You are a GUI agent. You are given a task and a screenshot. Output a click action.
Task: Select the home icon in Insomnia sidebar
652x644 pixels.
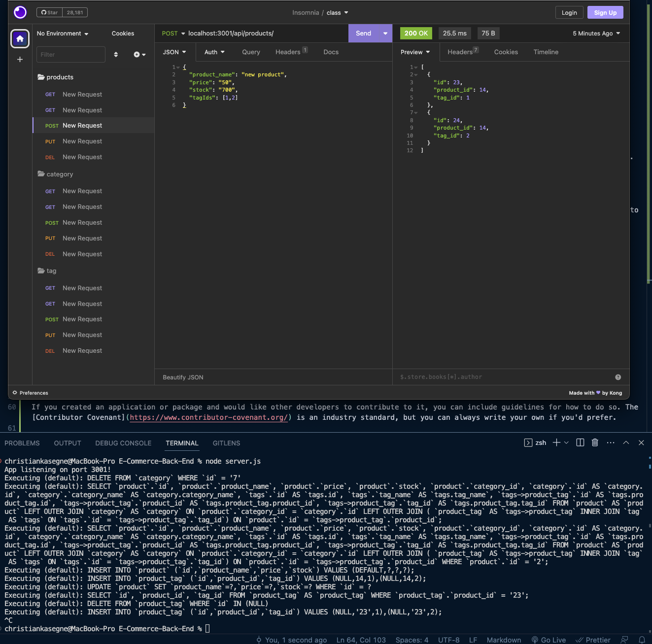20,38
